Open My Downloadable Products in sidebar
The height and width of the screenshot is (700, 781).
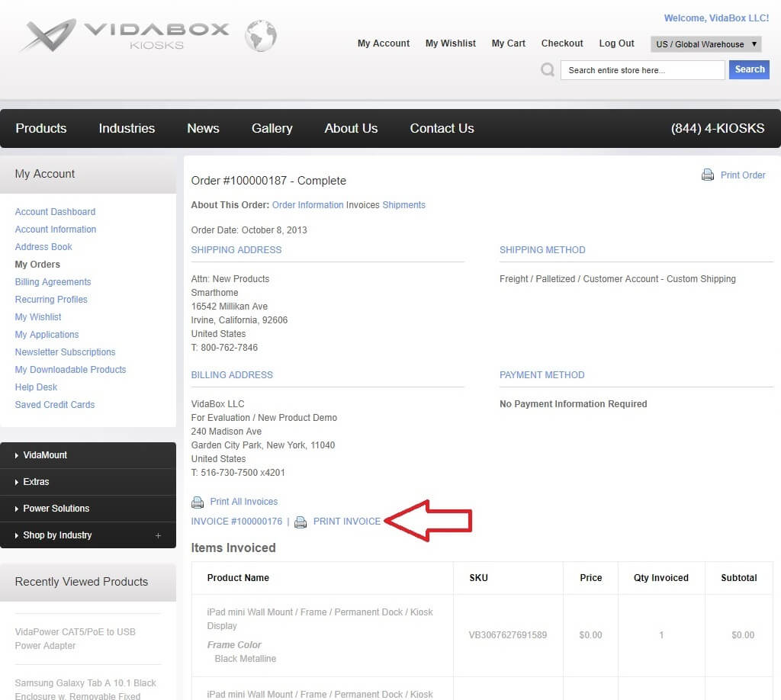point(70,369)
